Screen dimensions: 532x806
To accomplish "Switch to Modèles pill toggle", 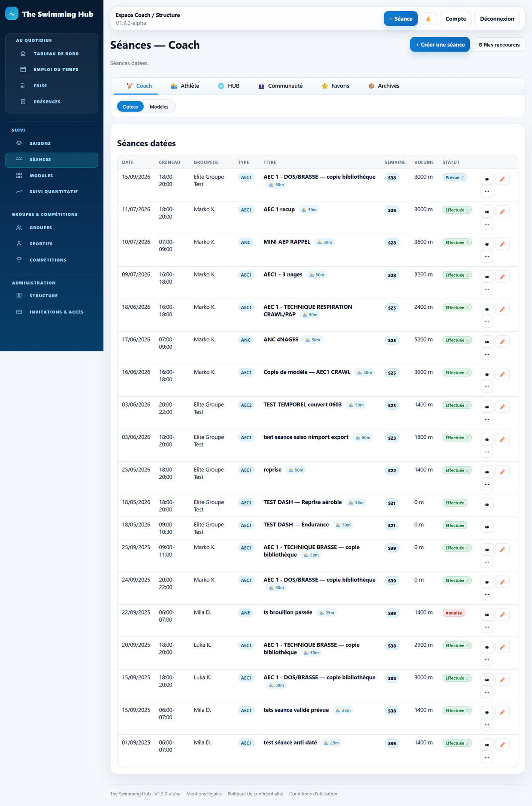I will click(159, 107).
